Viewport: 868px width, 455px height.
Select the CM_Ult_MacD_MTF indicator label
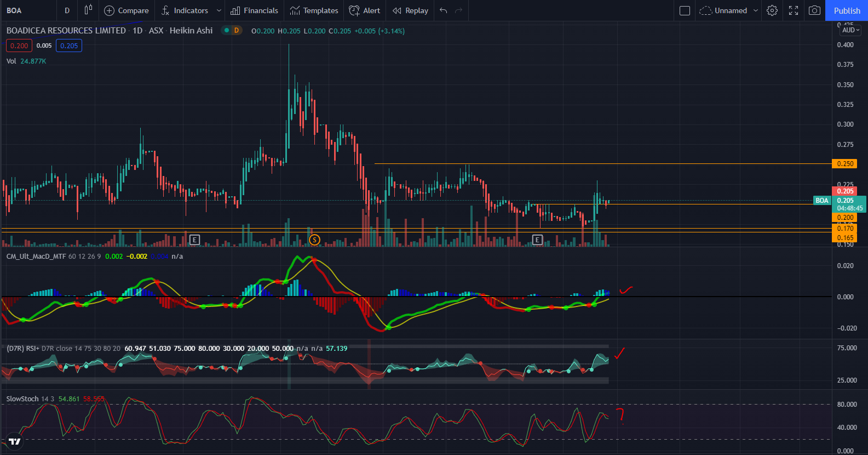tap(36, 256)
